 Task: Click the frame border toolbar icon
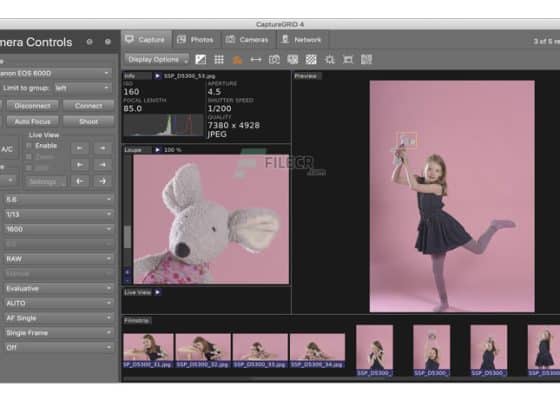(x=348, y=60)
